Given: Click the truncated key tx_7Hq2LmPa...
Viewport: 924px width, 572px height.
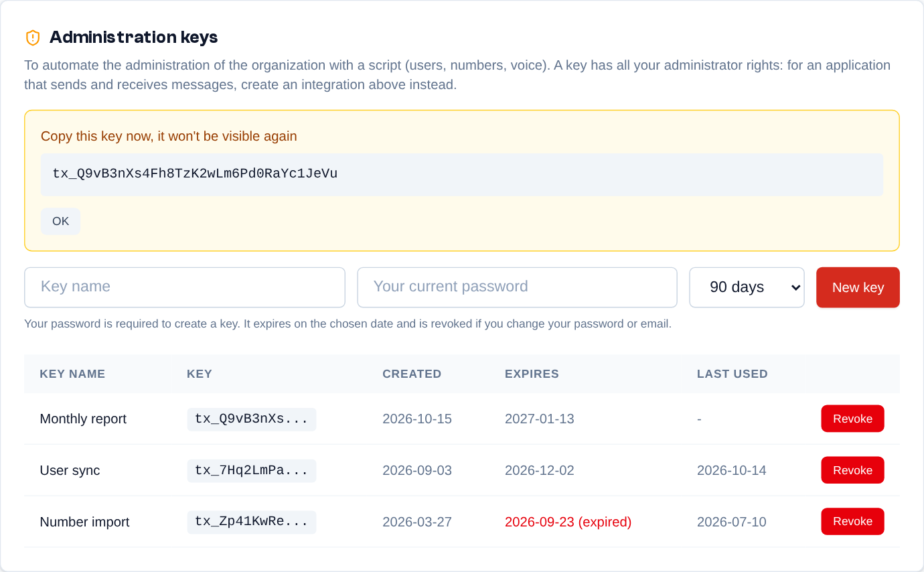Looking at the screenshot, I should point(252,471).
